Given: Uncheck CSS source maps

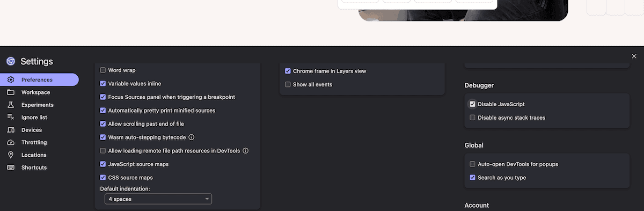Looking at the screenshot, I should (103, 177).
